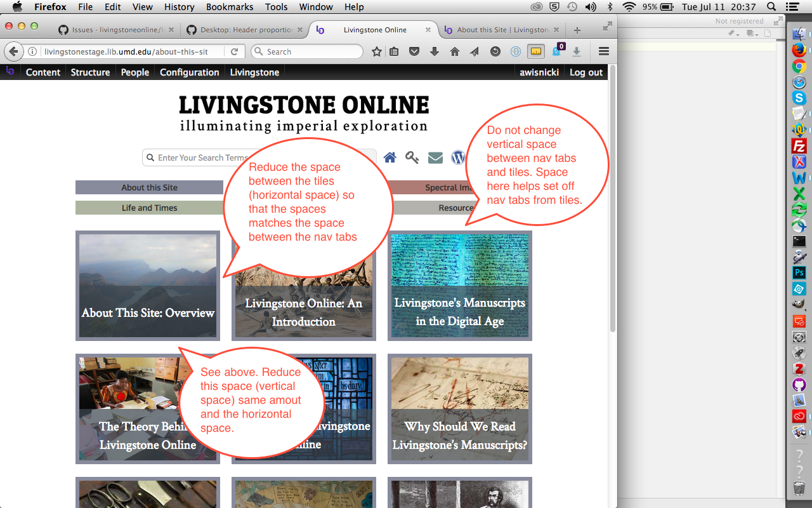Open the Firefox hamburger menu
Image resolution: width=812 pixels, height=508 pixels.
[604, 51]
